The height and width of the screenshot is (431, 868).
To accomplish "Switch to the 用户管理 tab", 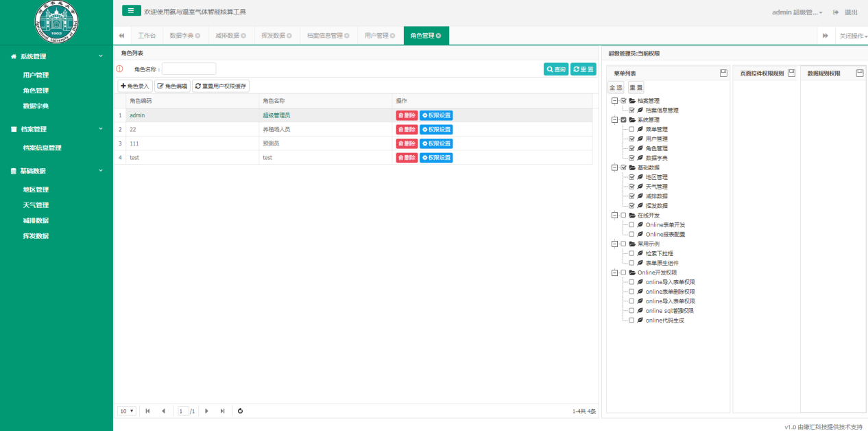I will [x=376, y=36].
